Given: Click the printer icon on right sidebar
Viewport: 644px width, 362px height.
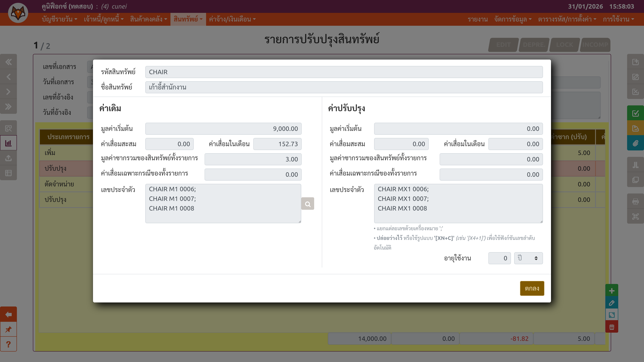Looking at the screenshot, I should [x=635, y=201].
